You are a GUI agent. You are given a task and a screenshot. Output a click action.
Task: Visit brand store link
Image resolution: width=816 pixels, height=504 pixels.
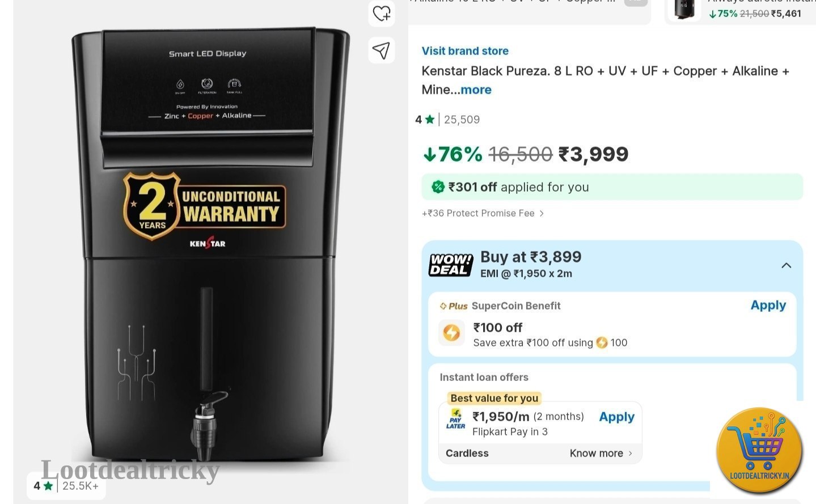(x=465, y=51)
